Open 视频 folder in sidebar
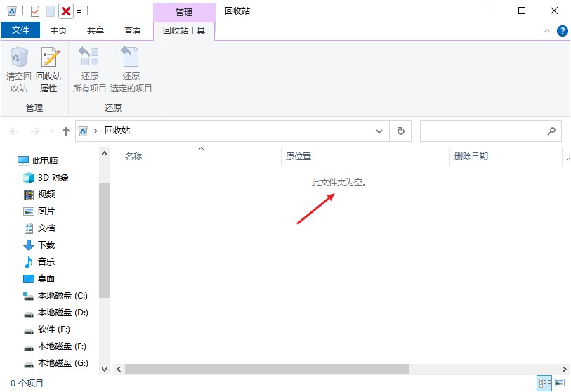The width and height of the screenshot is (571, 392). pos(39,194)
